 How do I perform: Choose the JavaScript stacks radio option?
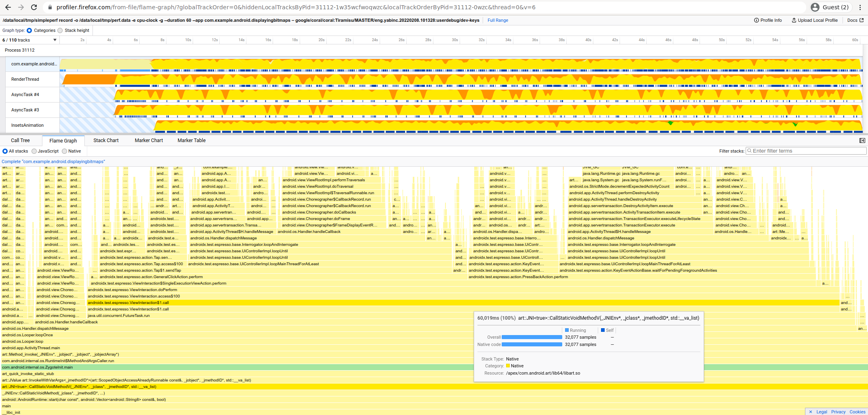(x=34, y=151)
